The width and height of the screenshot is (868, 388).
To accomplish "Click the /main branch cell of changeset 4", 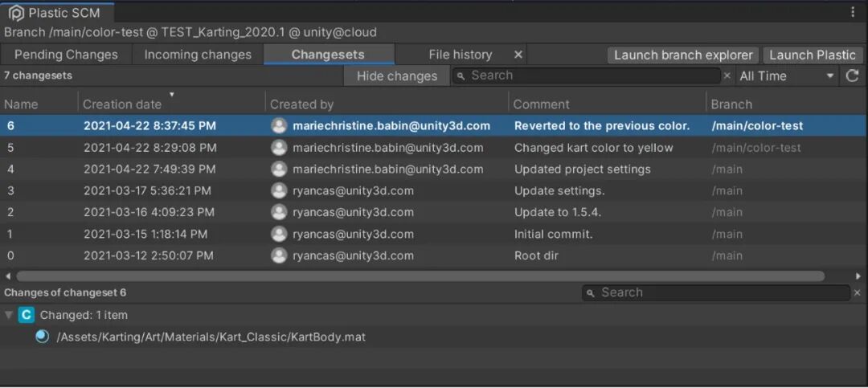I will [727, 169].
